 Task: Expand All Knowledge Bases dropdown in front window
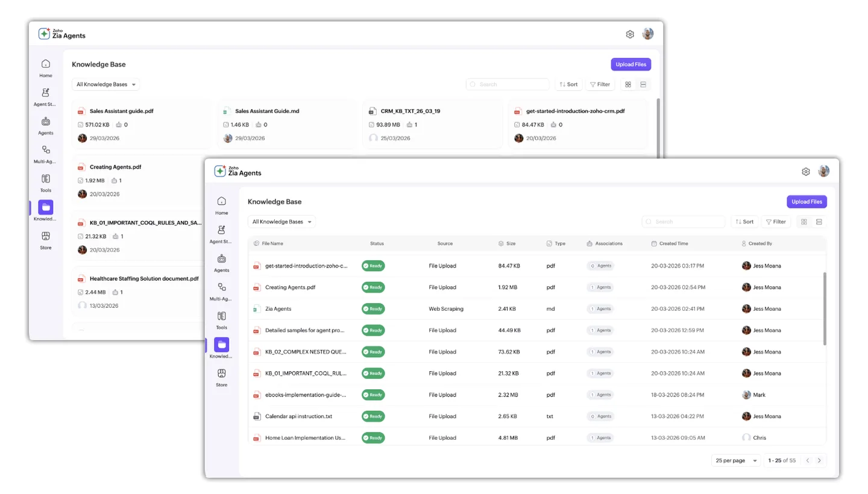[x=281, y=222]
